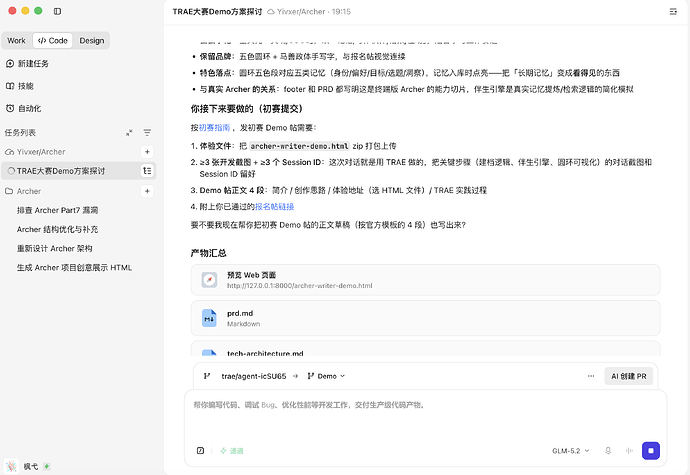Click the git branch icon before trae/agent-icSU65
The height and width of the screenshot is (475, 690).
point(206,376)
